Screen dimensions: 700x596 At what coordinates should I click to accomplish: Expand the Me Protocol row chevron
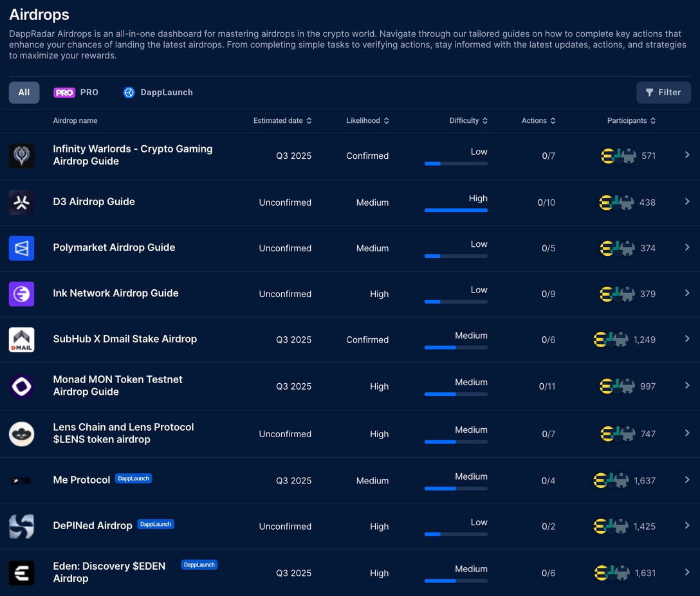click(687, 480)
